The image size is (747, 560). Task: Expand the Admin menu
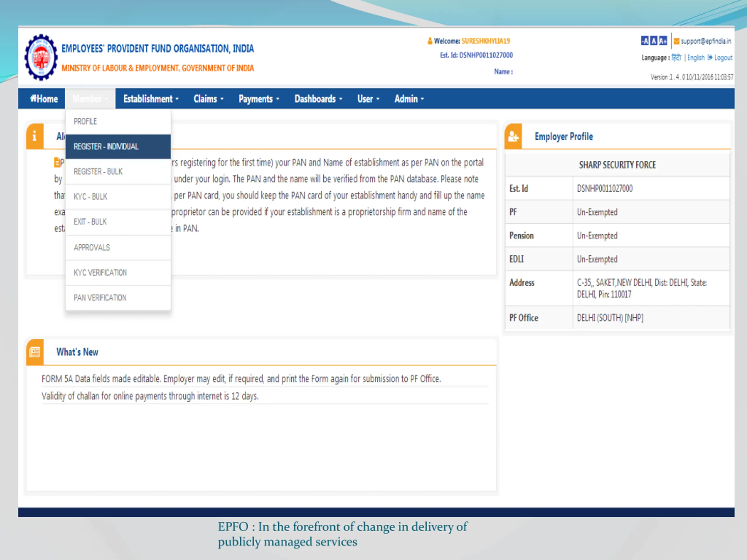(x=409, y=99)
